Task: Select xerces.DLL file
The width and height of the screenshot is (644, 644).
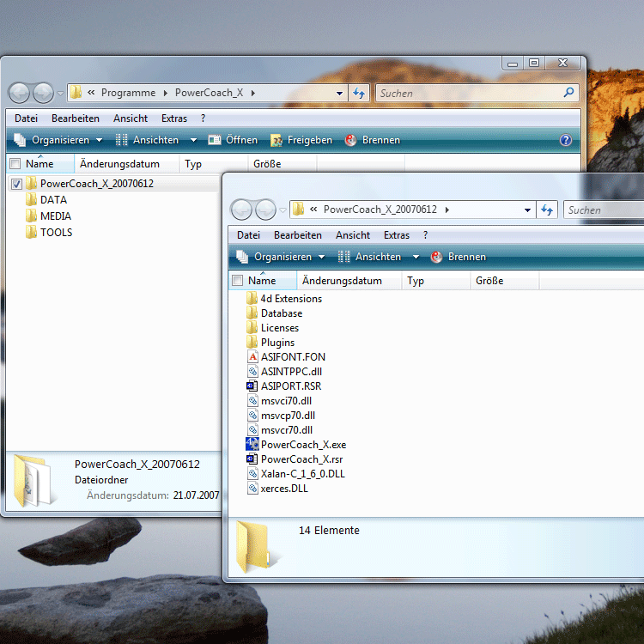Action: (277, 489)
